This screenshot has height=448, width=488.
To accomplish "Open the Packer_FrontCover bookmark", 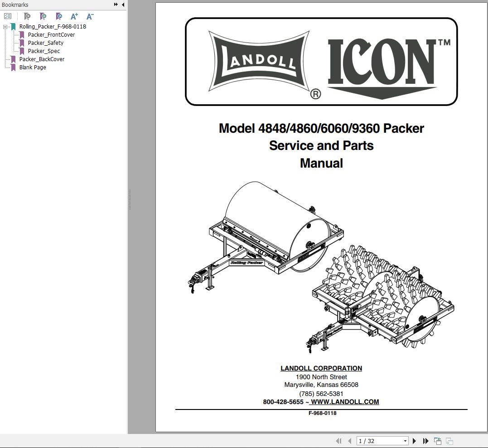I will (51, 34).
